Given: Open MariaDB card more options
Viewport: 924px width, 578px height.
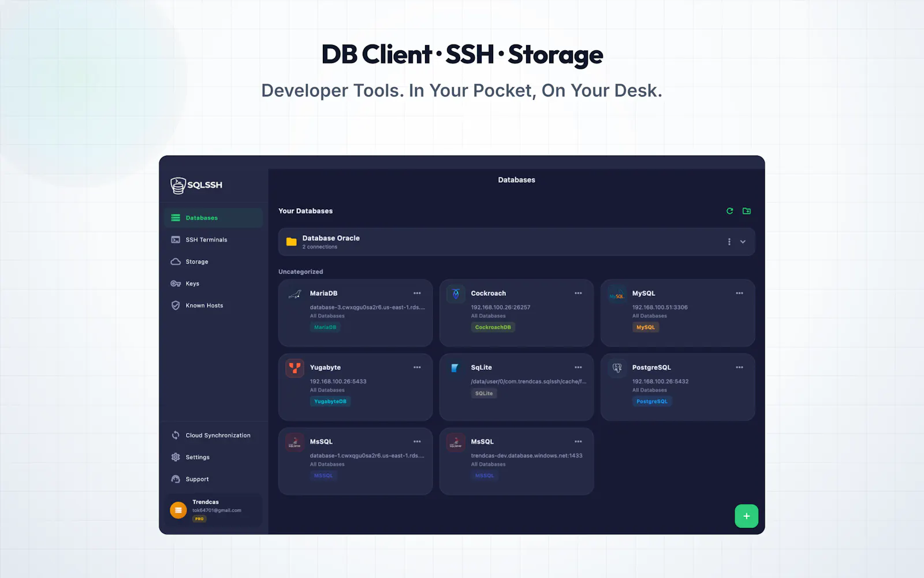Looking at the screenshot, I should 417,293.
